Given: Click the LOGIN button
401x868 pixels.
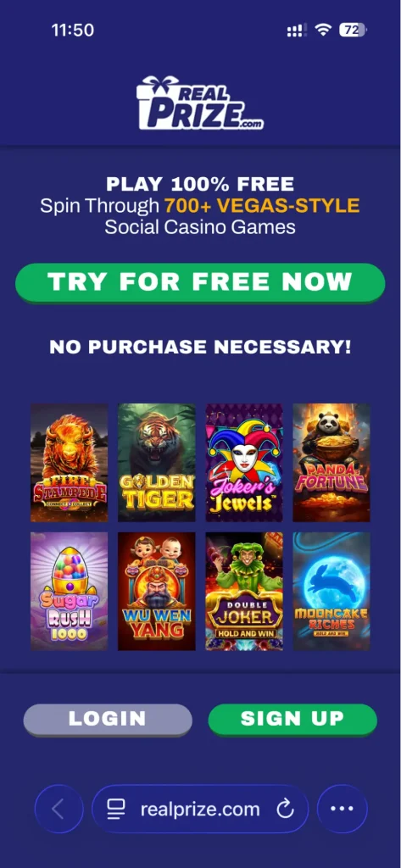Looking at the screenshot, I should (x=108, y=719).
